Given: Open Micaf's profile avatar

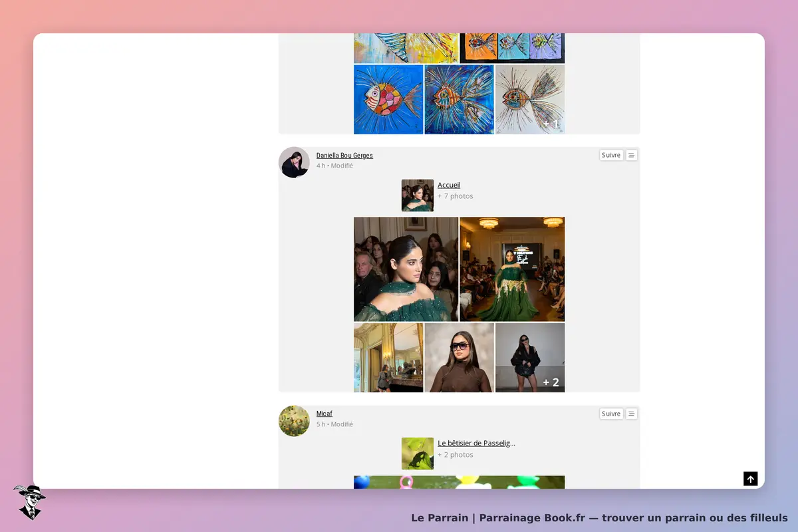Looking at the screenshot, I should (294, 421).
